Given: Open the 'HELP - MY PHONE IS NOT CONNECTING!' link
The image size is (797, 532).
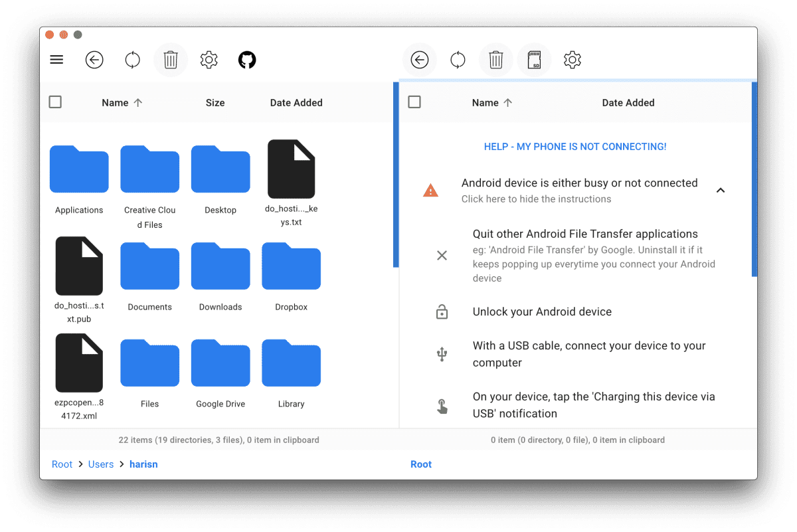Looking at the screenshot, I should [575, 146].
